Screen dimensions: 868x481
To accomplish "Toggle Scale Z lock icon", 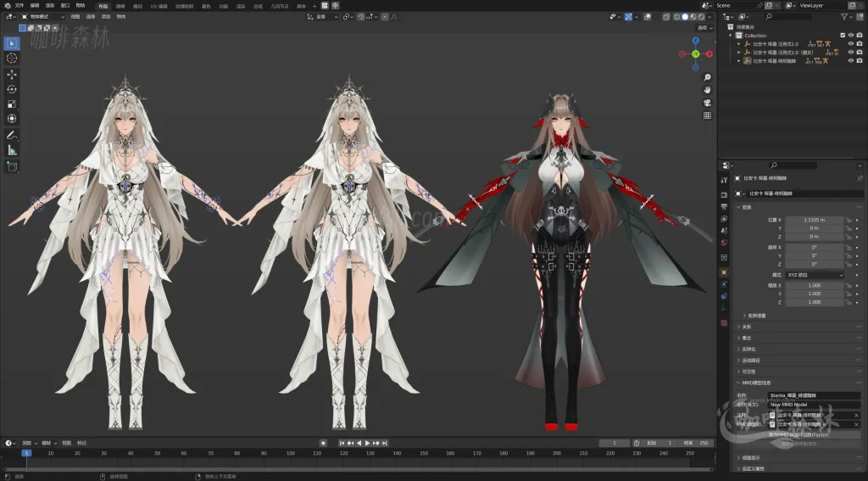I will click(x=848, y=302).
